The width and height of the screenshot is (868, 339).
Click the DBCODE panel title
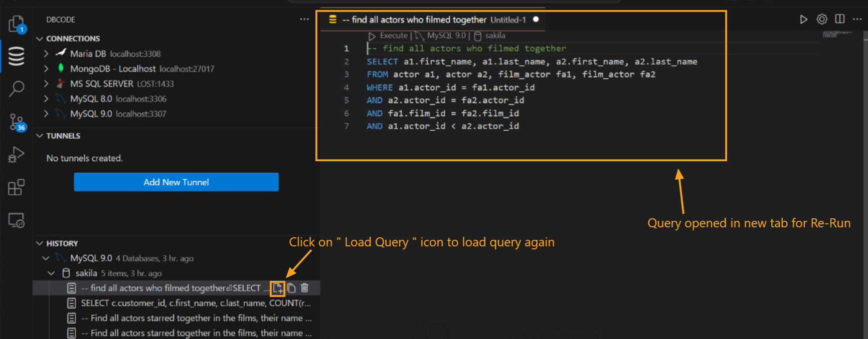(x=61, y=20)
